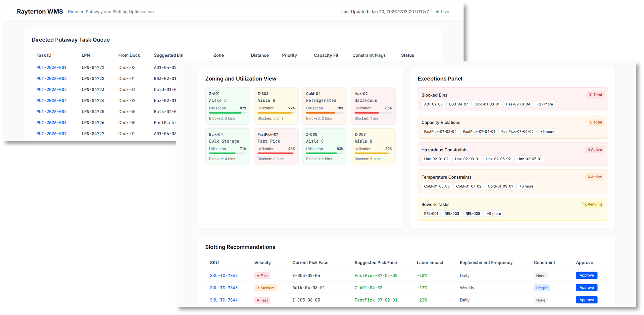Click the Fragile constraint tag on SKU-TC-7843

(541, 288)
